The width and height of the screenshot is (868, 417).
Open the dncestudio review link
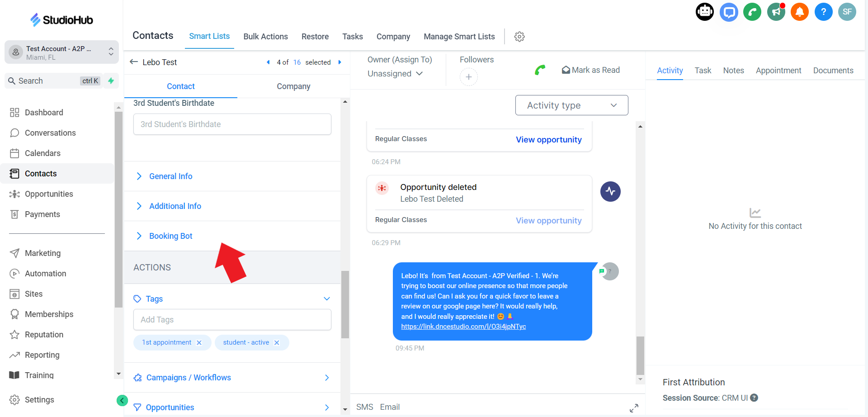(x=463, y=326)
